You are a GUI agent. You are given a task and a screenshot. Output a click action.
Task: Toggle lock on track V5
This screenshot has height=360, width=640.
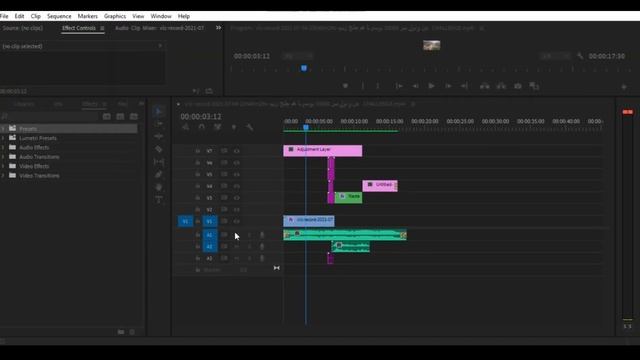198,174
